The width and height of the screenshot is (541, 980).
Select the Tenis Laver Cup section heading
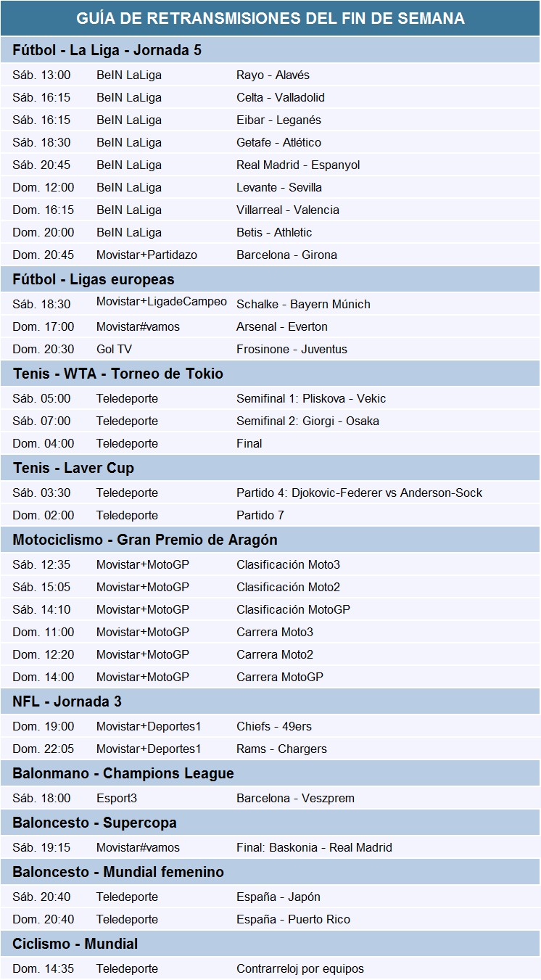click(73, 468)
